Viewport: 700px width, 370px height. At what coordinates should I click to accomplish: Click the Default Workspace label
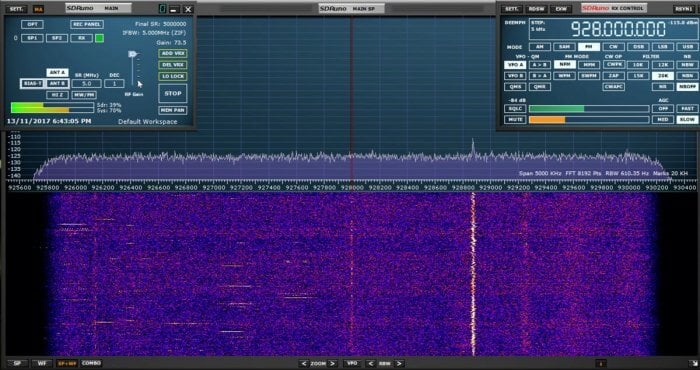click(x=148, y=121)
